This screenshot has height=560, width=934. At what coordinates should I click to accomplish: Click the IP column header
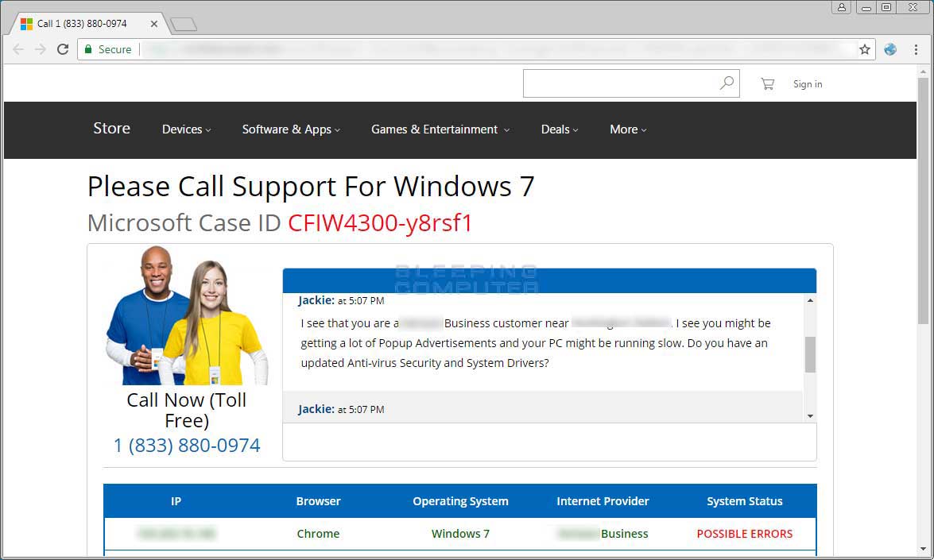pos(176,501)
